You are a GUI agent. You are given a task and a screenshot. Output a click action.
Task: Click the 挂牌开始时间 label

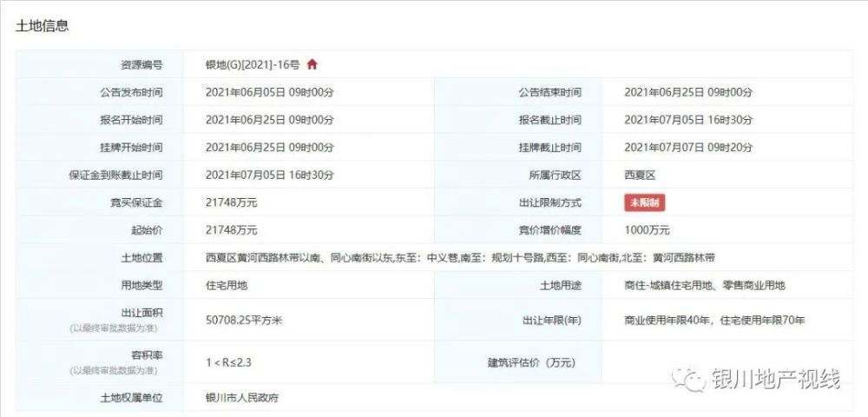pos(131,148)
